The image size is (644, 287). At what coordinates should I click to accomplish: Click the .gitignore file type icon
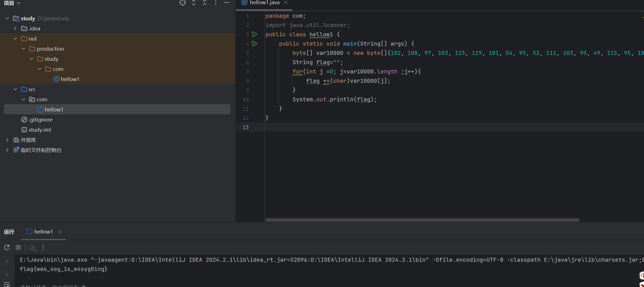point(24,120)
